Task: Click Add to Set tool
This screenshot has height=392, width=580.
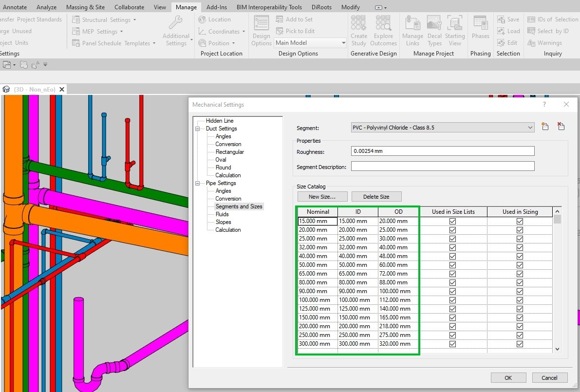Action: pyautogui.click(x=294, y=19)
